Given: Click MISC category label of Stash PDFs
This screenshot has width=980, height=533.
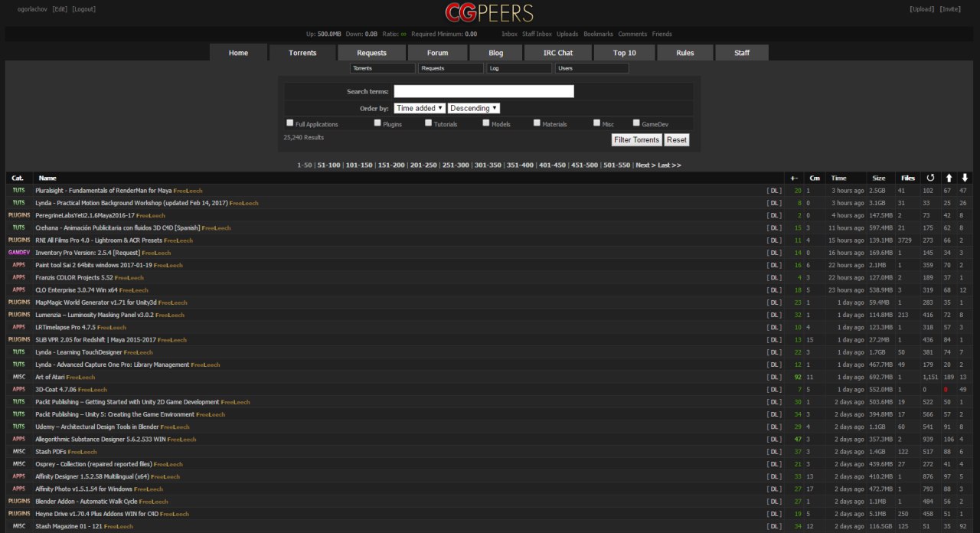Looking at the screenshot, I should click(19, 452).
